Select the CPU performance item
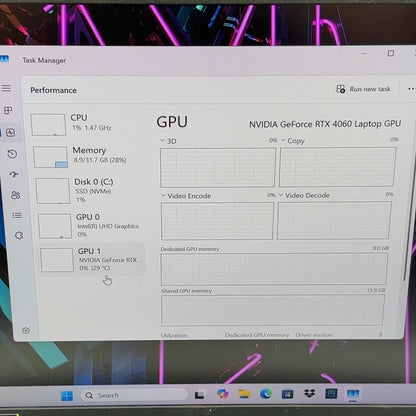This screenshot has width=416, height=416. 87,124
